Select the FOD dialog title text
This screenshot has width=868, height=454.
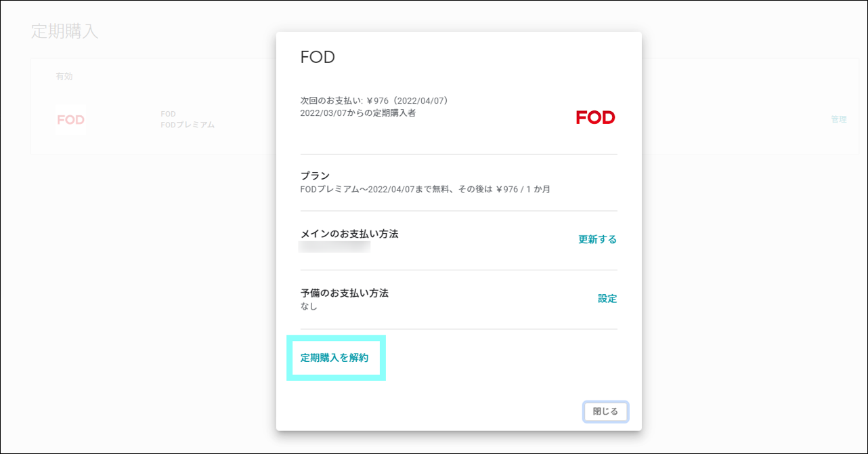[x=318, y=57]
